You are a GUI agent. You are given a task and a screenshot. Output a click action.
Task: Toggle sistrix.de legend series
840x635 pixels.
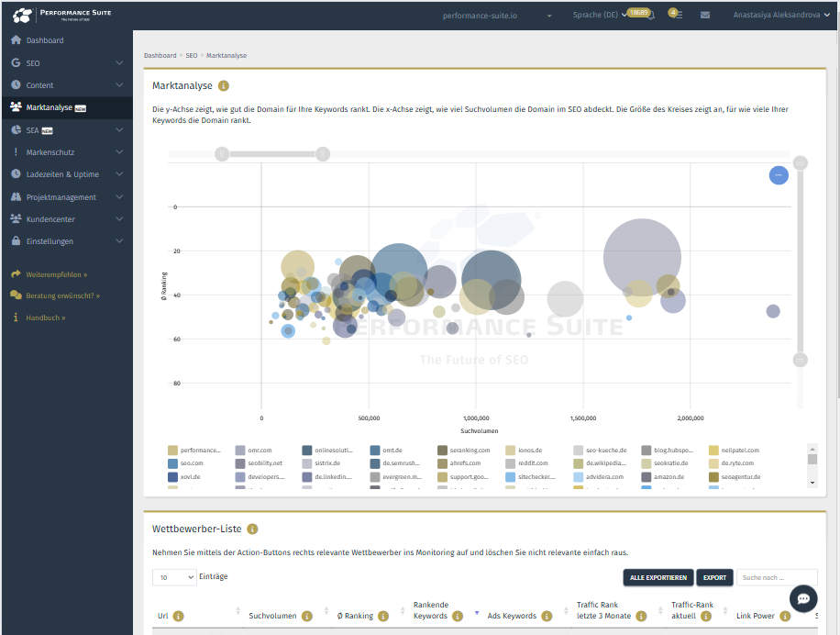coord(322,463)
